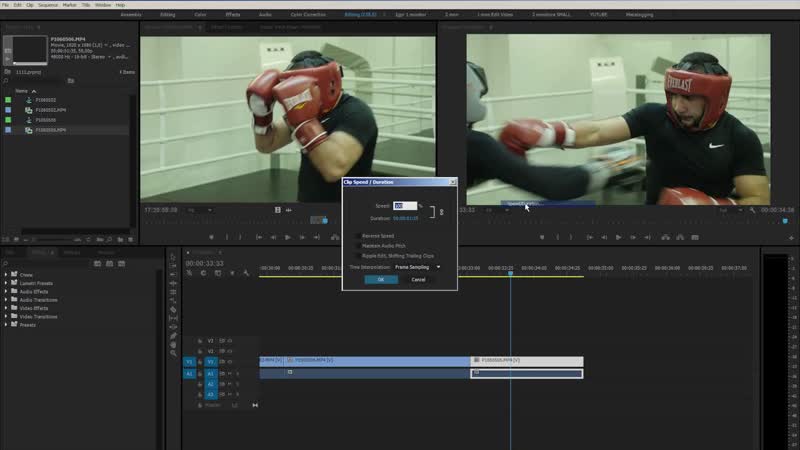The image size is (800, 450).
Task: Switch to Assembly workspace tab
Action: coord(131,14)
